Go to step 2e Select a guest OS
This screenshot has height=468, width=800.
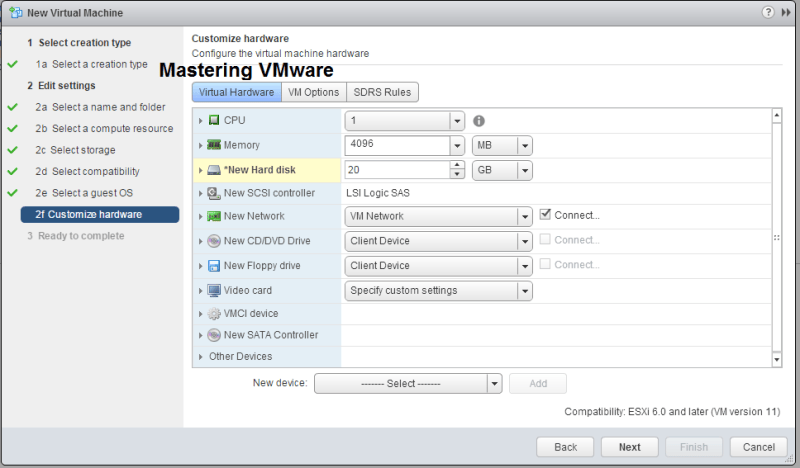tap(84, 193)
